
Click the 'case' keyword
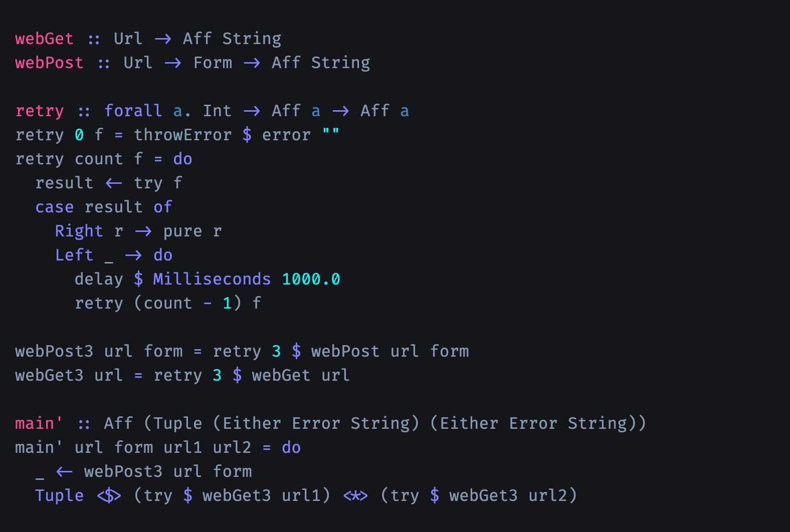[x=55, y=207]
